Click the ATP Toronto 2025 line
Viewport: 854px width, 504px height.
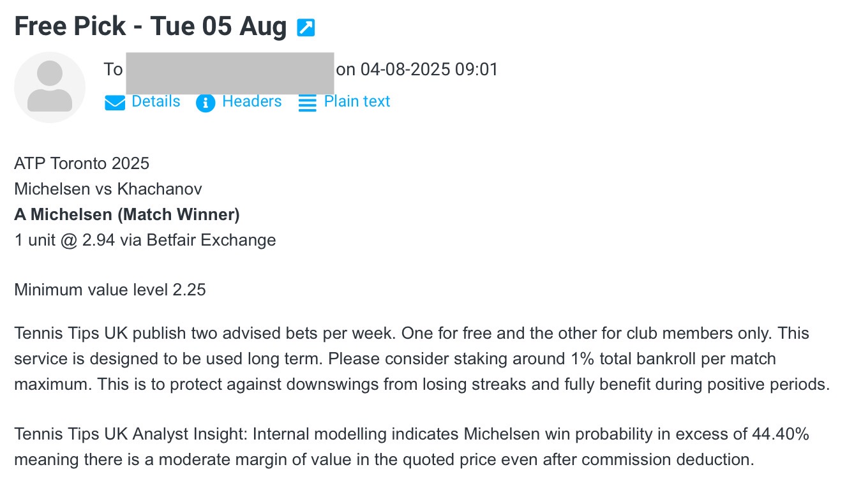[x=82, y=163]
